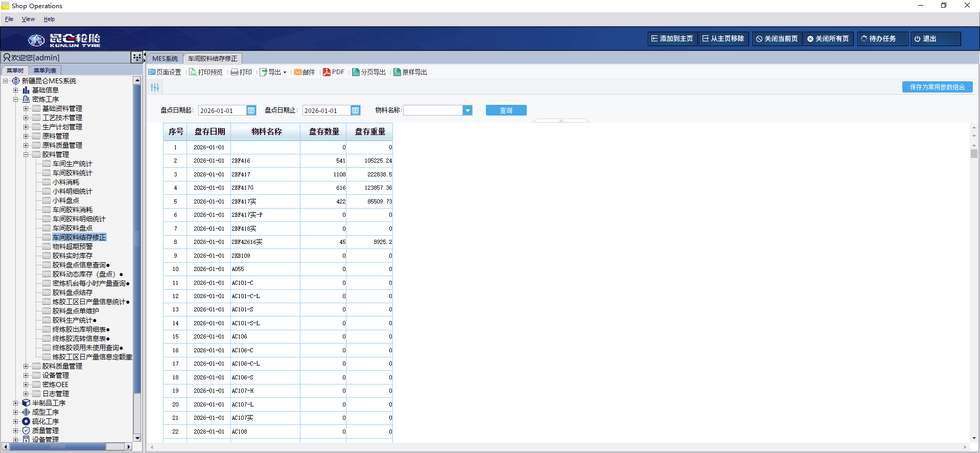Open the end date calendar picker
This screenshot has width=980, height=453.
click(x=355, y=110)
